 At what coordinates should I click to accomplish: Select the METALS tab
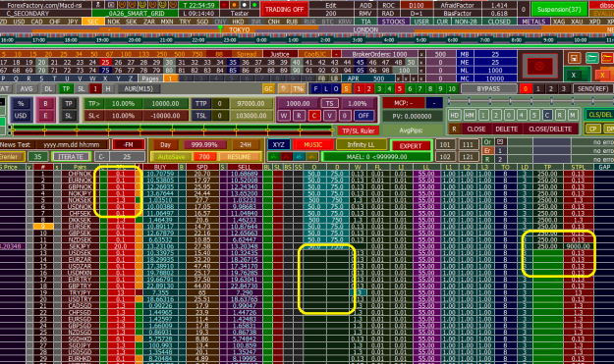[533, 22]
